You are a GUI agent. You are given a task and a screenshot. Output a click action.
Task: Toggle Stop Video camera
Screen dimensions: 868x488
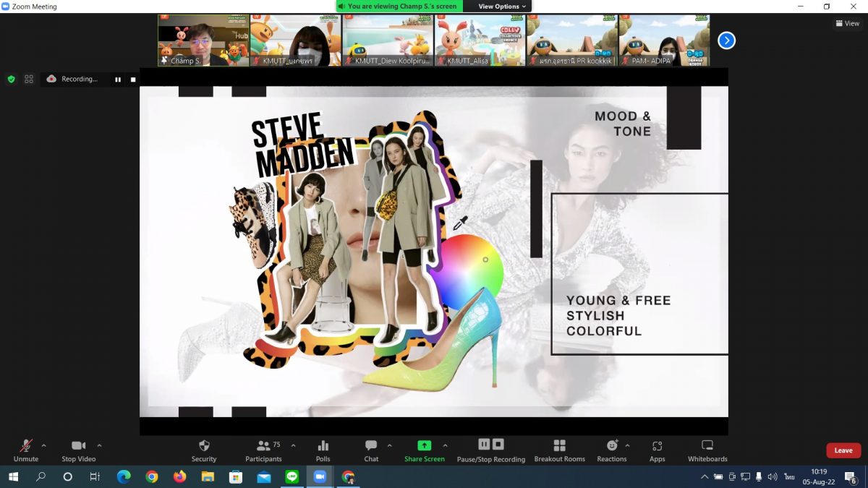(x=78, y=450)
